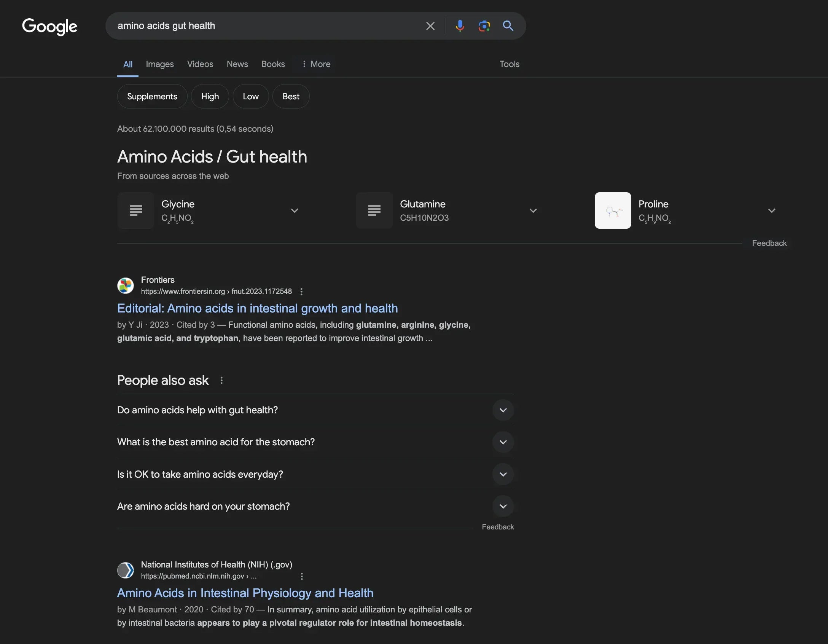Open three-dot menu beside People also ask
This screenshot has width=828, height=644.
click(x=221, y=380)
